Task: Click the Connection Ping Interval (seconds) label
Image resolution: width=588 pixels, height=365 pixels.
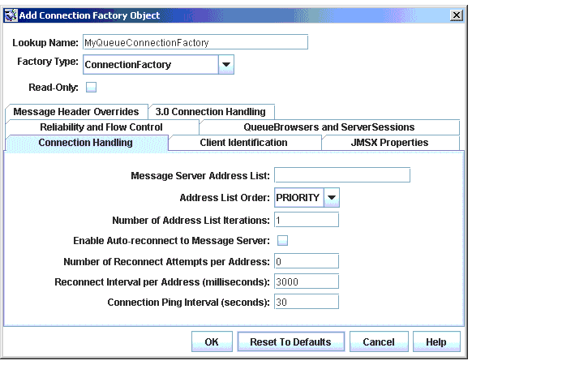Action: [188, 303]
